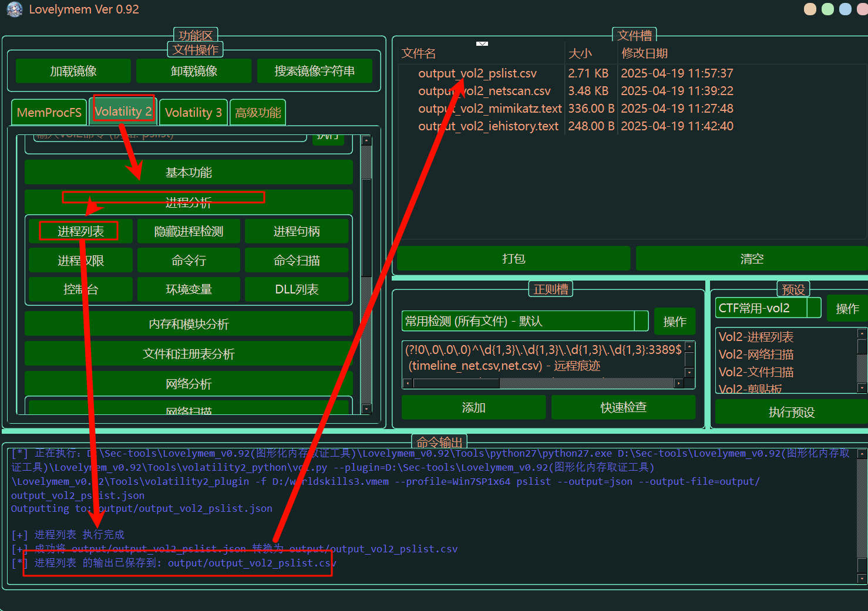Viewport: 868px width, 611px height.
Task: Select the 3389 远程痕迹 regex entry
Action: [x=543, y=357]
